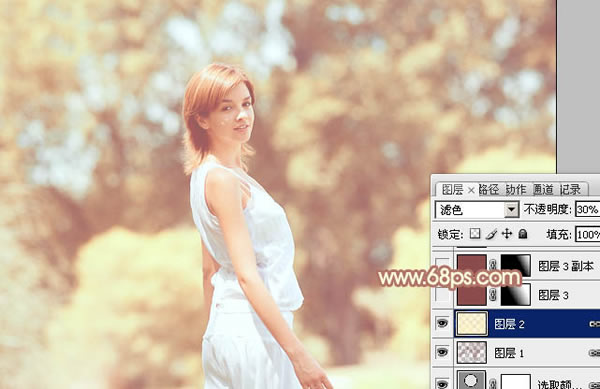600x389 pixels.
Task: Click 选取颜色 adjustment layer icon
Action: [x=471, y=381]
